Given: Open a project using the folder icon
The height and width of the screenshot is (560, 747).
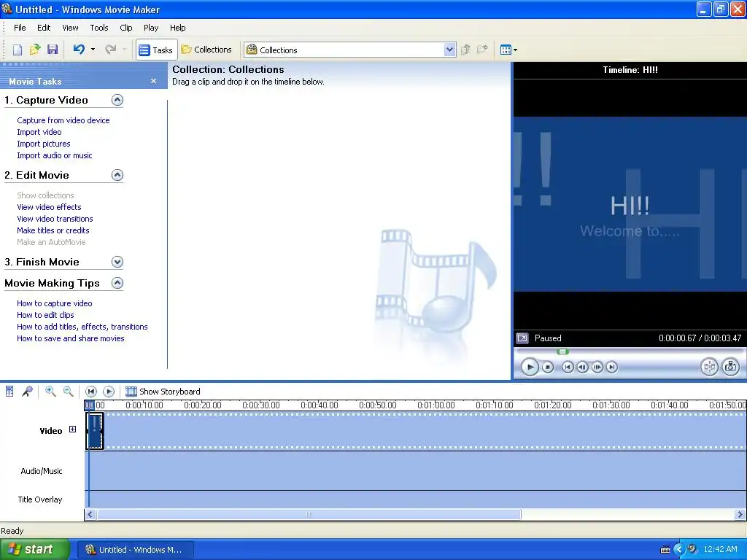Looking at the screenshot, I should point(35,50).
